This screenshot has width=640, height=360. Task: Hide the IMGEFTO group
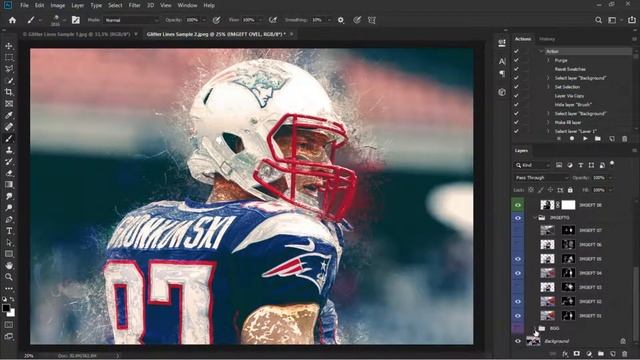click(518, 218)
